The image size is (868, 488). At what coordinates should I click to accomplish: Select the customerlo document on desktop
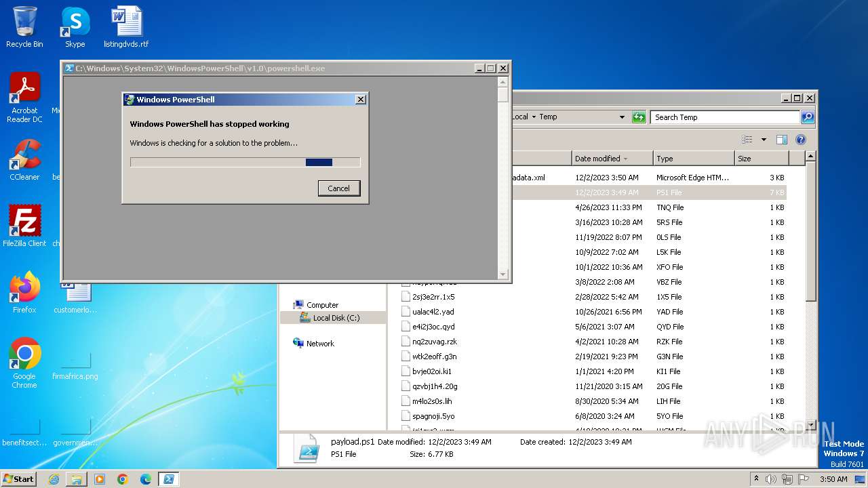click(75, 299)
